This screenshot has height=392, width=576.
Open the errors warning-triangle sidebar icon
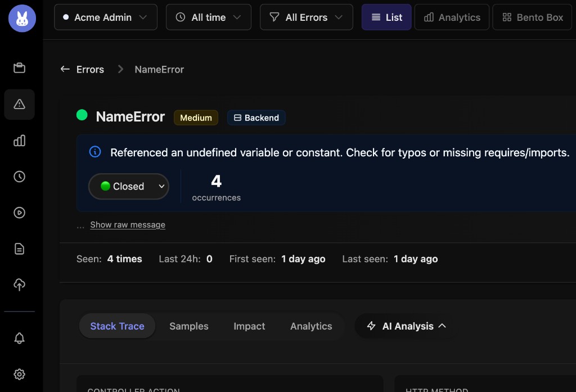pyautogui.click(x=20, y=105)
